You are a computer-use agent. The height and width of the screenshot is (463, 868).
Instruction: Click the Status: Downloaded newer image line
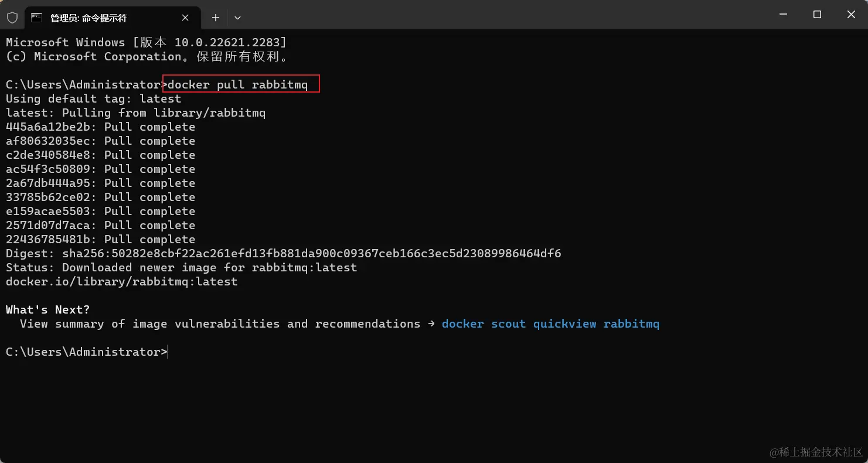182,267
